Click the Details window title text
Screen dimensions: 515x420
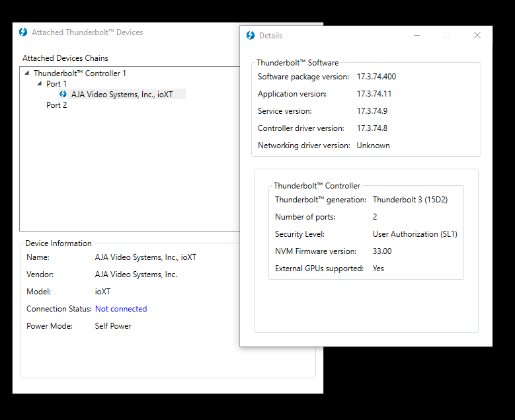[x=270, y=36]
